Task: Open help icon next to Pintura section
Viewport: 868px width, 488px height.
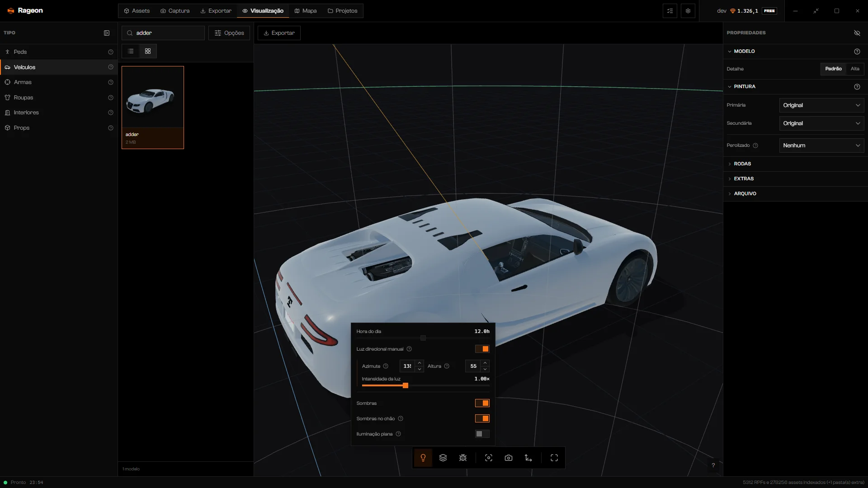Action: (857, 87)
